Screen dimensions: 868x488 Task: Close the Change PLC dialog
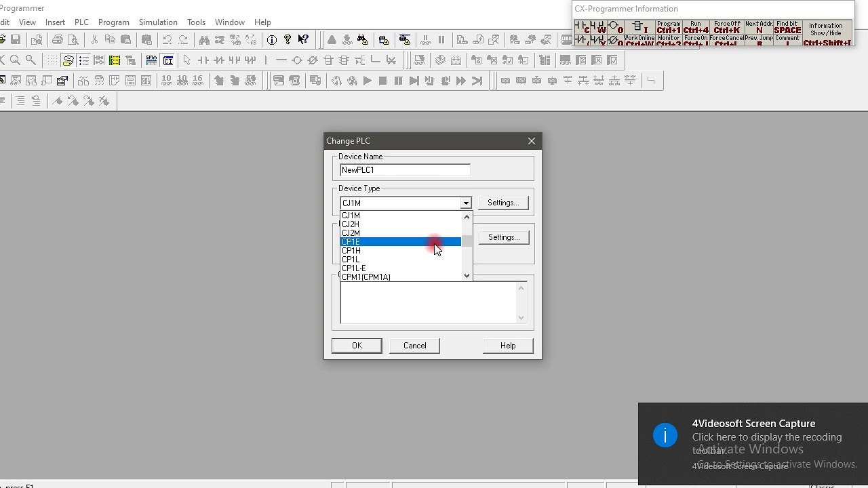tap(532, 141)
